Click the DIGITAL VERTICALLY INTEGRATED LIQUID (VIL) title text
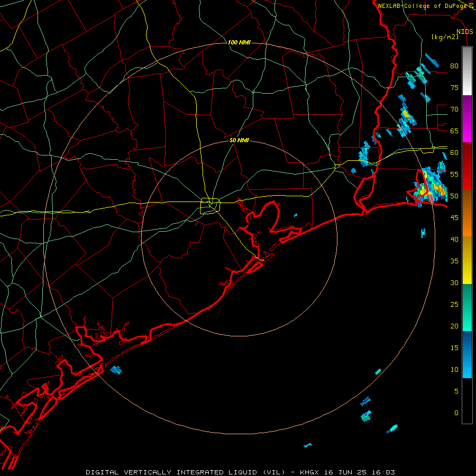 [185, 472]
